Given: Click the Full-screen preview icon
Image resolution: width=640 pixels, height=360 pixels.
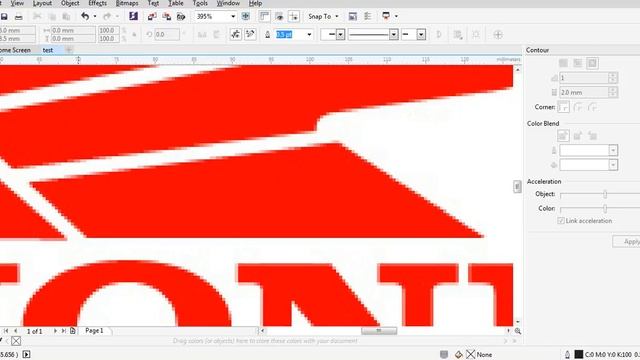Looking at the screenshot, I should [246, 16].
